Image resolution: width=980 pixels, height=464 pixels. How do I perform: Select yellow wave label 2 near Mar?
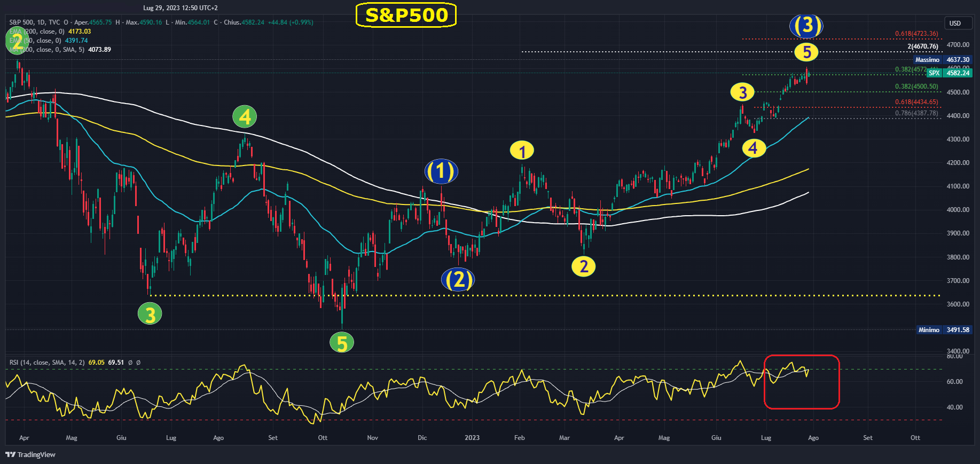pos(584,266)
